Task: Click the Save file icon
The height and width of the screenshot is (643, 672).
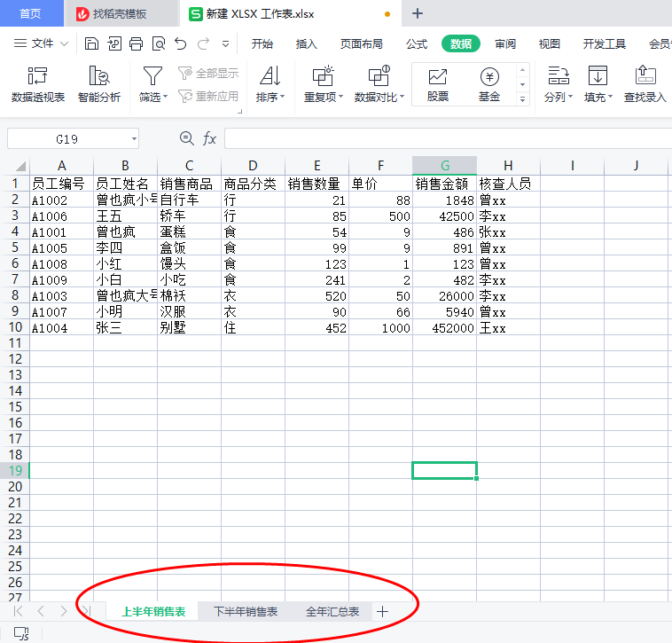Action: click(91, 43)
